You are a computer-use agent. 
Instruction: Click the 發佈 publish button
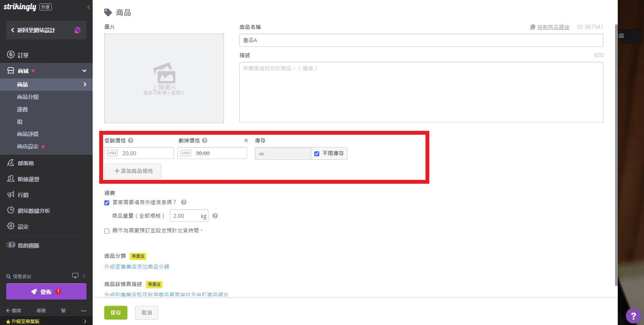(46, 292)
